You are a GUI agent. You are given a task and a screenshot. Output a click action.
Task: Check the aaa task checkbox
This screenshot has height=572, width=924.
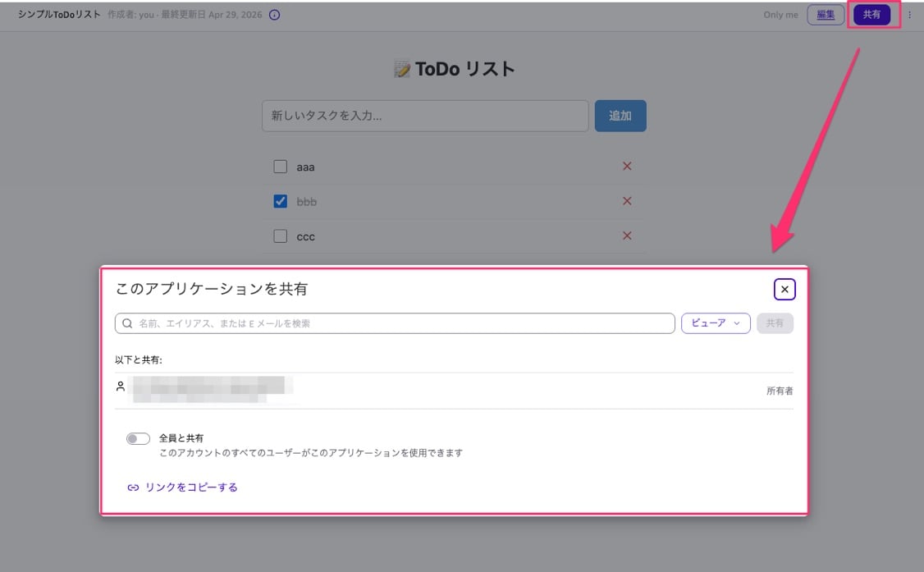click(281, 167)
